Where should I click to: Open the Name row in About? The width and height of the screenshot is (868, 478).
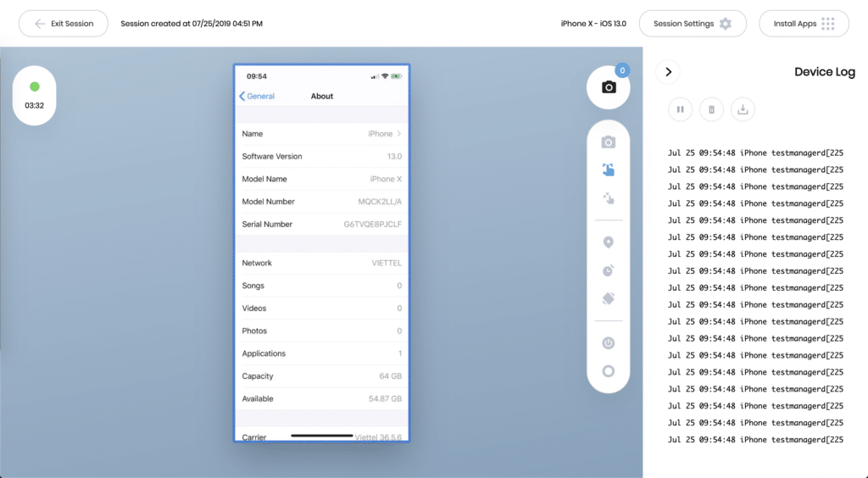tap(321, 134)
